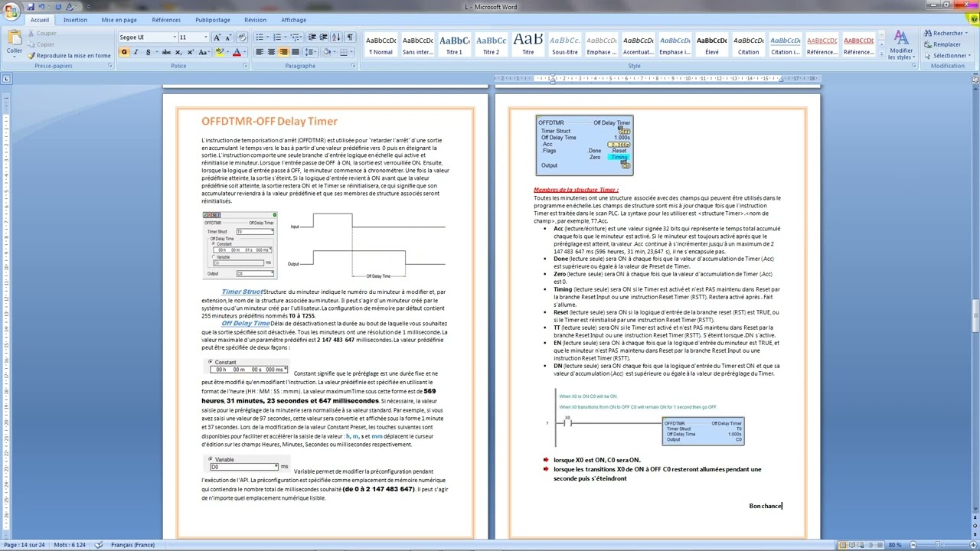Apply multilevel list

296,37
